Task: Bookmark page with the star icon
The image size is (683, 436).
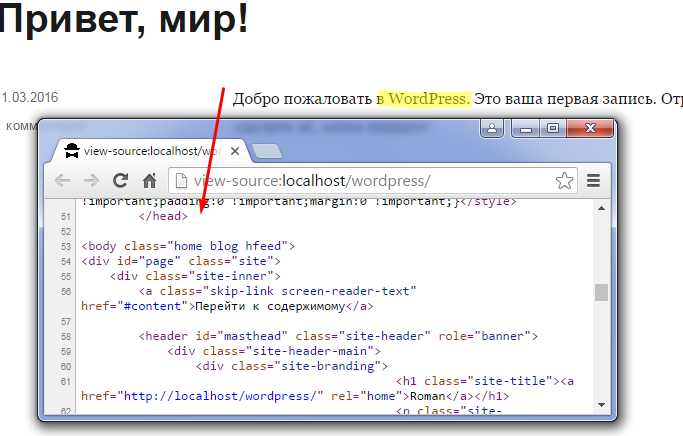Action: pos(564,180)
